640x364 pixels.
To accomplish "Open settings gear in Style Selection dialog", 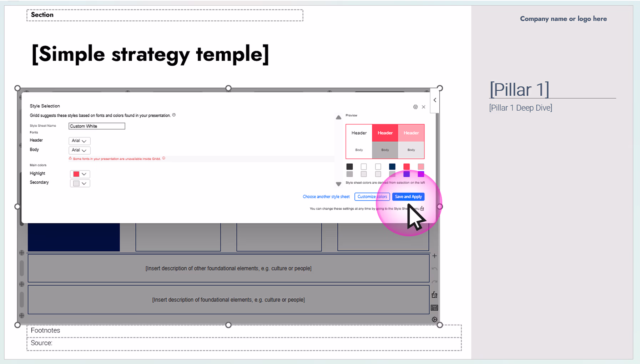I will click(x=415, y=107).
